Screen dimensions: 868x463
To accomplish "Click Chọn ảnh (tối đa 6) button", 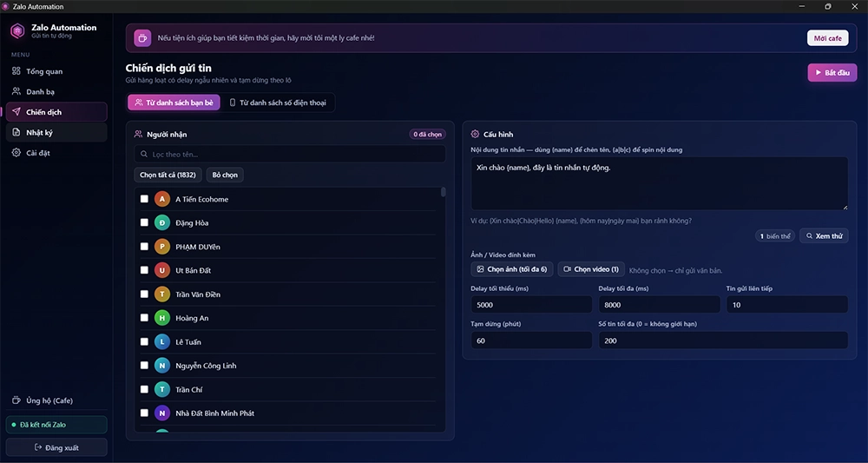I will 512,269.
